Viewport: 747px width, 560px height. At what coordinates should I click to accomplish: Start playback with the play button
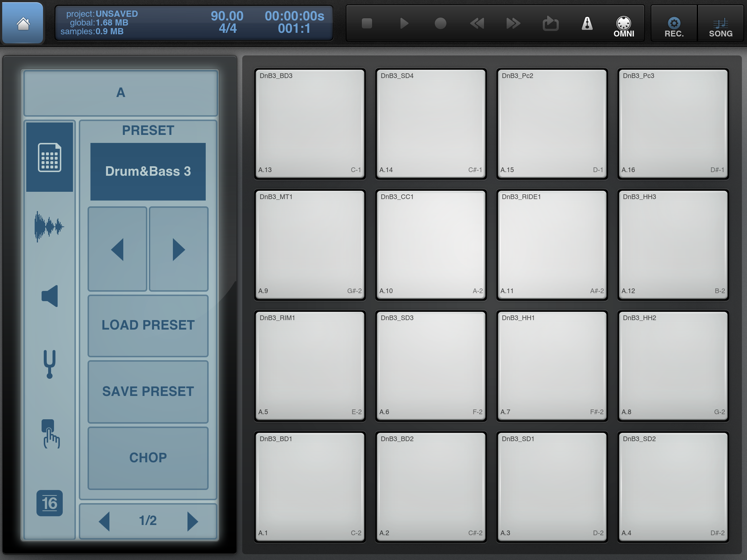click(x=404, y=24)
